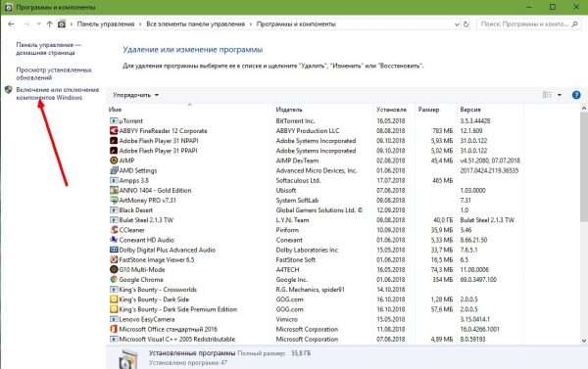This screenshot has width=588, height=369.
Task: Open Просмотр установленных обновлений link
Action: tap(54, 73)
